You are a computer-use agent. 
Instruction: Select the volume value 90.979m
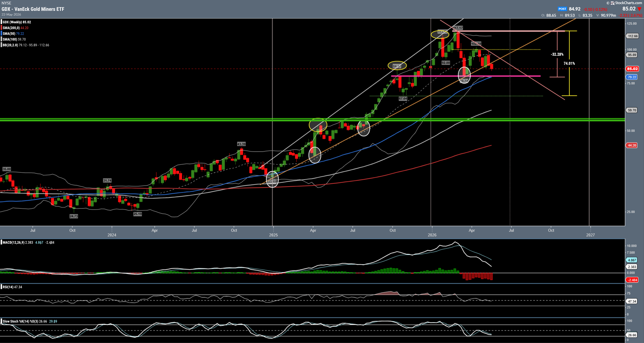[608, 15]
